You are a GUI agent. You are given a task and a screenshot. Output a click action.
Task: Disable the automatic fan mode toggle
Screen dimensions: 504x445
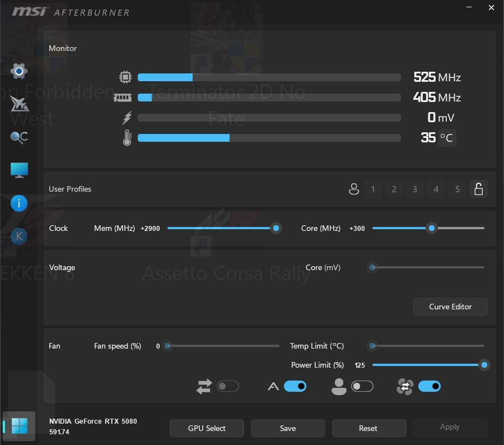295,386
